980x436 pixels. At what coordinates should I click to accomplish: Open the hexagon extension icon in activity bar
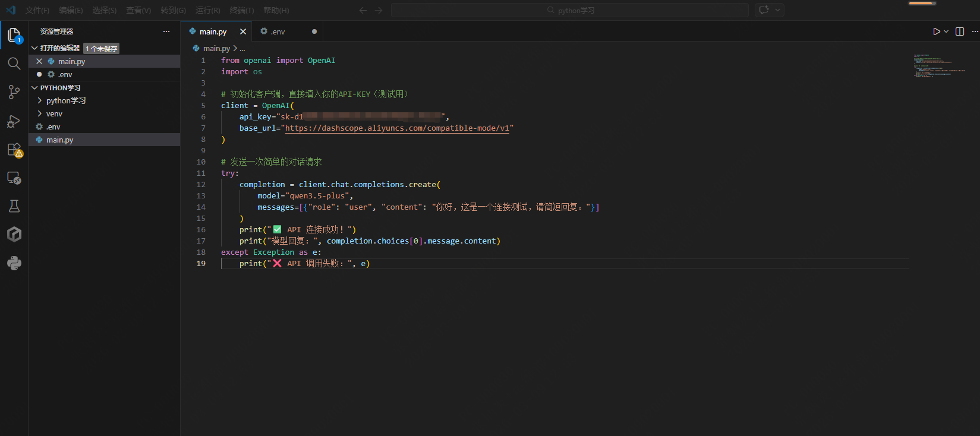pyautogui.click(x=14, y=235)
